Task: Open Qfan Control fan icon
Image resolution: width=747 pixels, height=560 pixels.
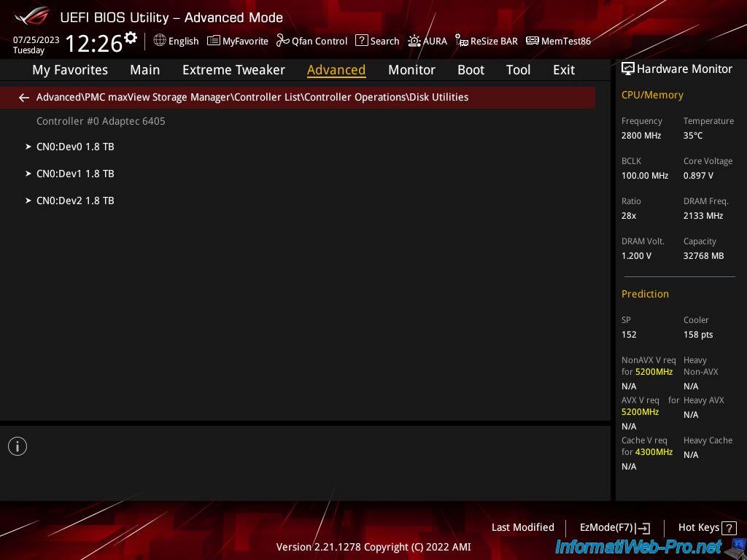Action: coord(282,41)
